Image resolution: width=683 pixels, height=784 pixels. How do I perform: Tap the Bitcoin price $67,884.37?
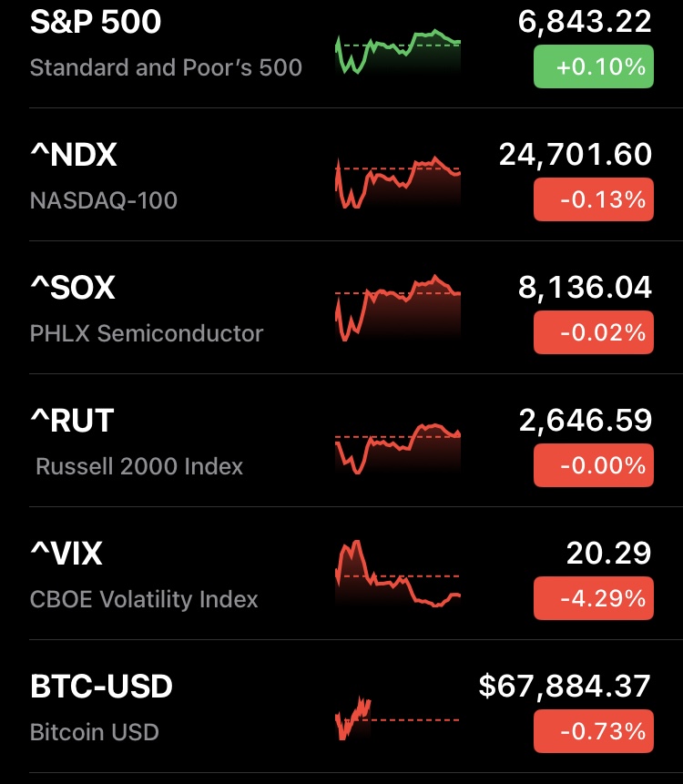coord(565,687)
